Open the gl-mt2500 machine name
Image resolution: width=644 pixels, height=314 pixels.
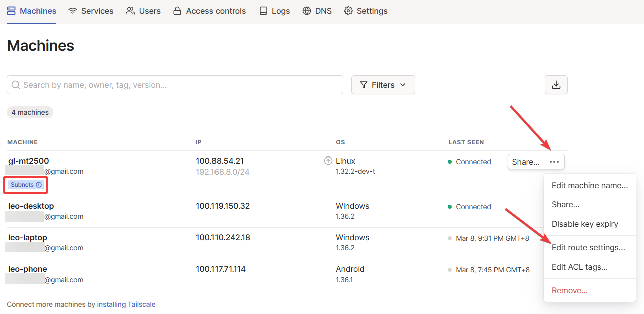29,161
